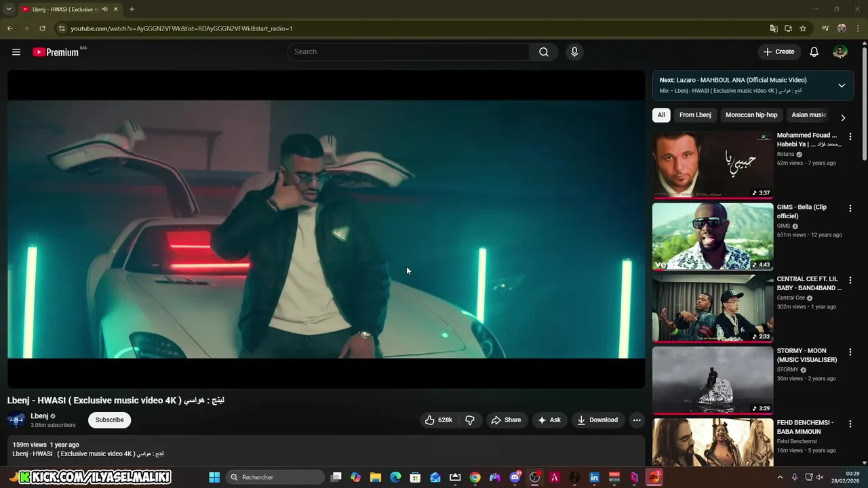Reload the page in Chrome
868x488 pixels.
[x=42, y=28]
